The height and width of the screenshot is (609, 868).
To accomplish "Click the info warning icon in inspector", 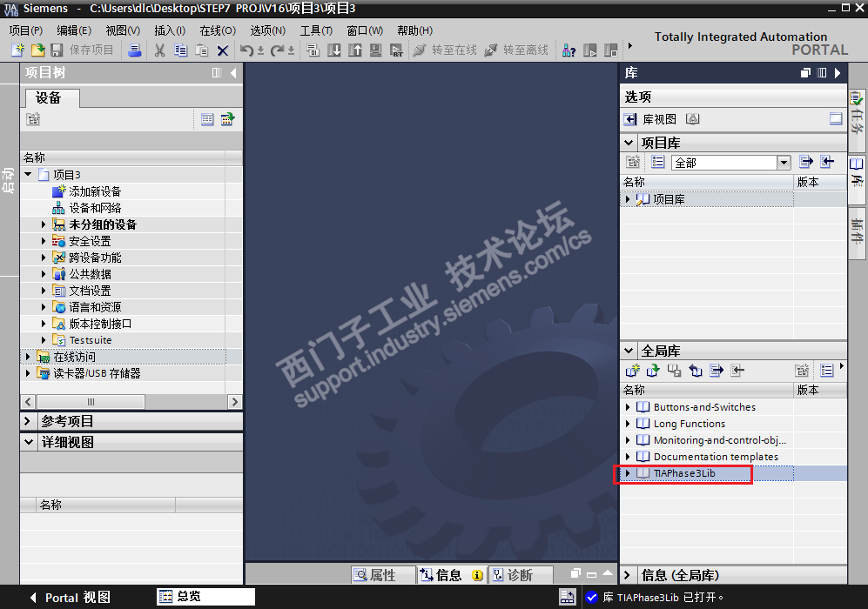I will 477,575.
